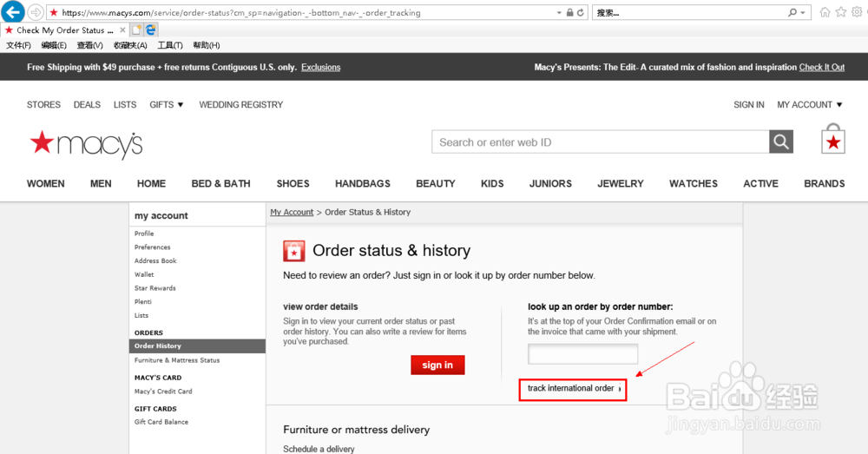This screenshot has width=868, height=454.
Task: Open the BEAUTY category
Action: [x=436, y=184]
